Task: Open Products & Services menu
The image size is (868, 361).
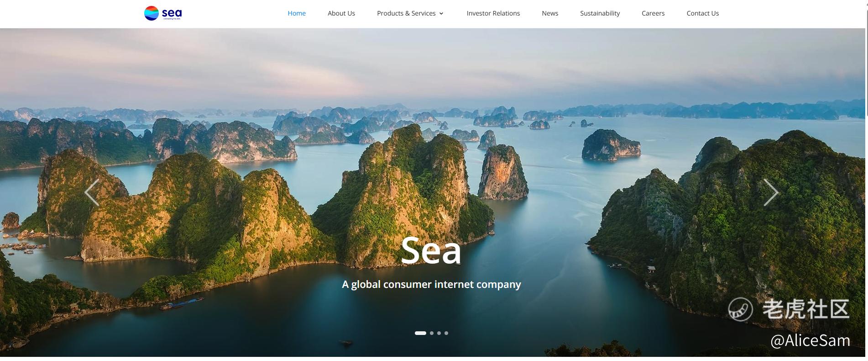Action: [x=406, y=13]
